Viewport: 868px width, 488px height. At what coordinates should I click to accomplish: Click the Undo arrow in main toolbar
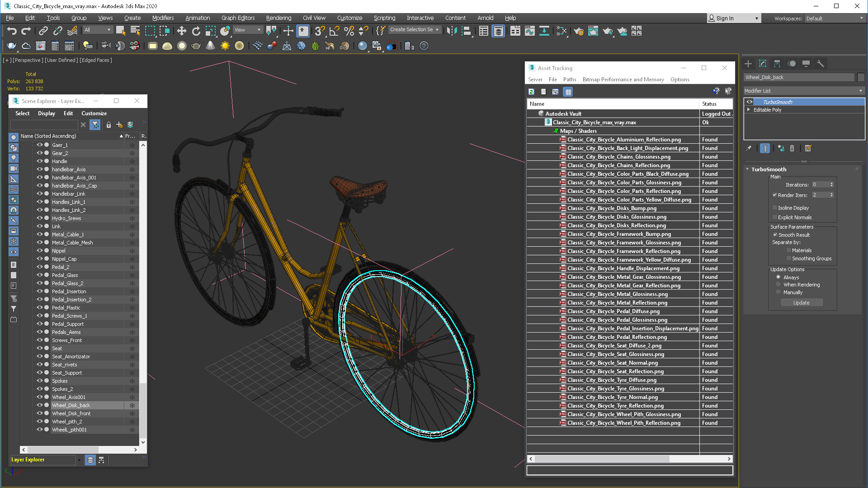(x=12, y=31)
